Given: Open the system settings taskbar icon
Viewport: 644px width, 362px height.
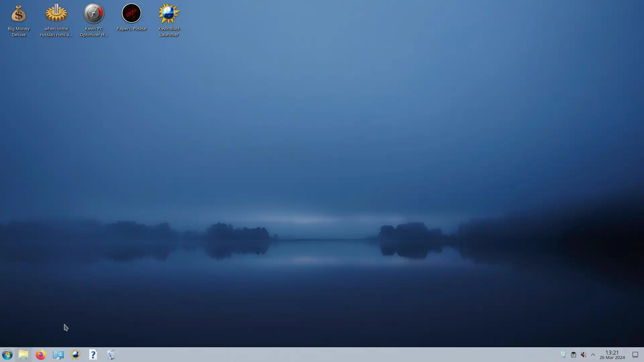Looking at the screenshot, I should 58,355.
